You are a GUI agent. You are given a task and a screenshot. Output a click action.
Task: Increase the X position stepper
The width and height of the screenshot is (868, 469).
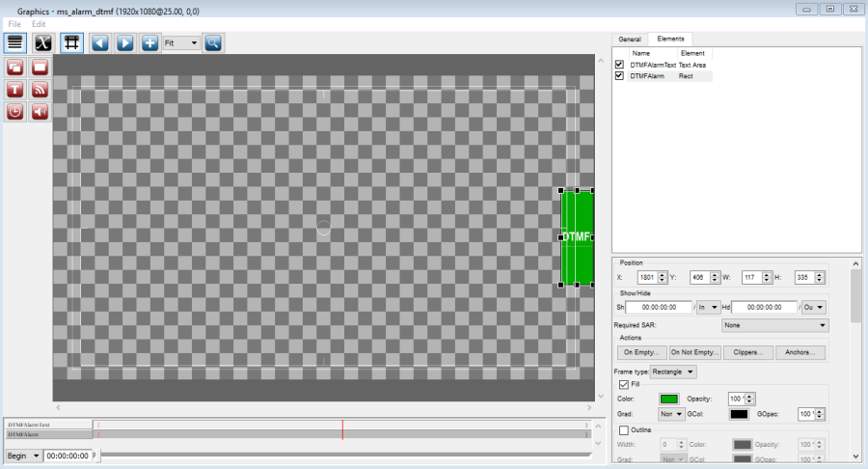(662, 274)
